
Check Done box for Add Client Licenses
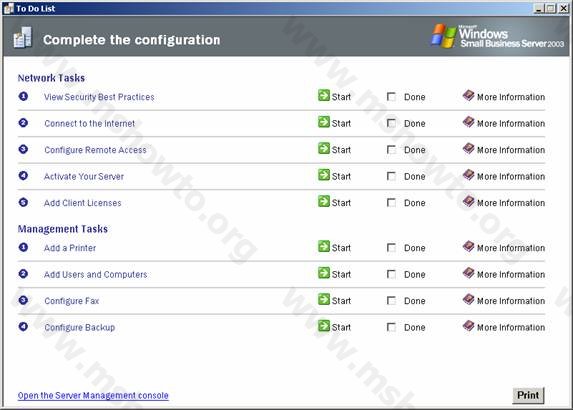[391, 202]
